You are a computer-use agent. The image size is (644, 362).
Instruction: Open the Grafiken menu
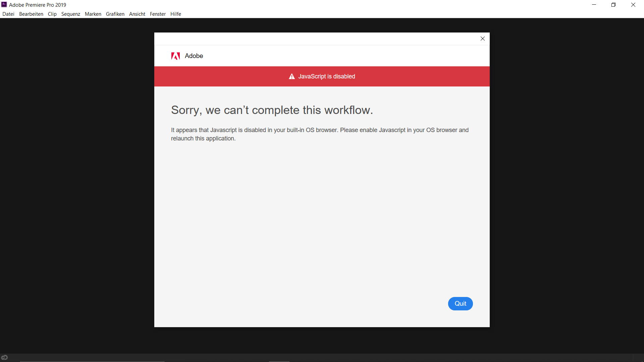115,14
